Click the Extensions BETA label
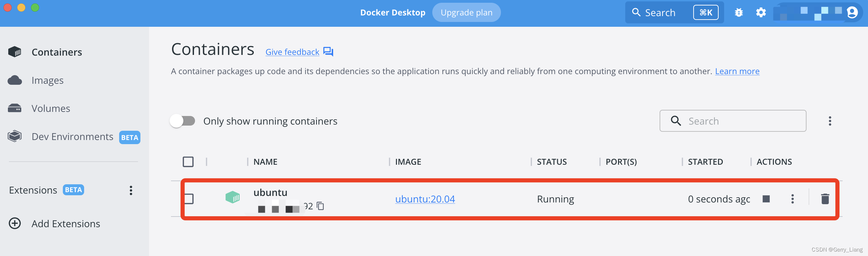Viewport: 868px width, 256px height. (73, 190)
